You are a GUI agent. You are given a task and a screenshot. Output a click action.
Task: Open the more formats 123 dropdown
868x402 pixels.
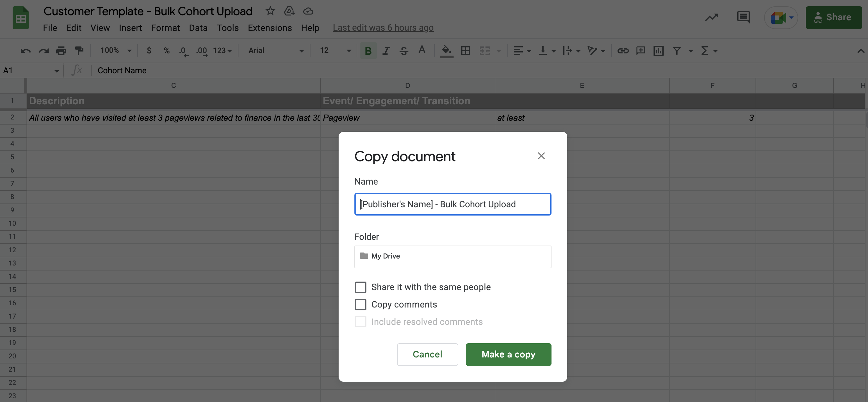click(222, 51)
